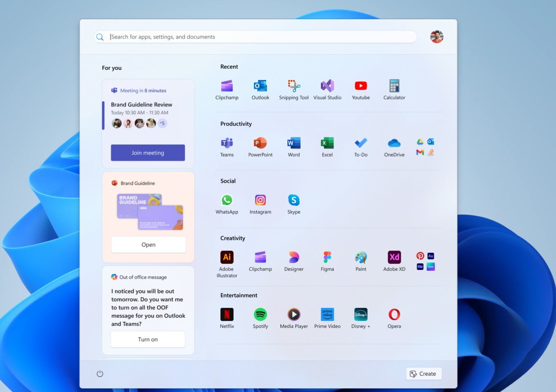Open the Calculator
The image size is (556, 392).
click(x=394, y=86)
